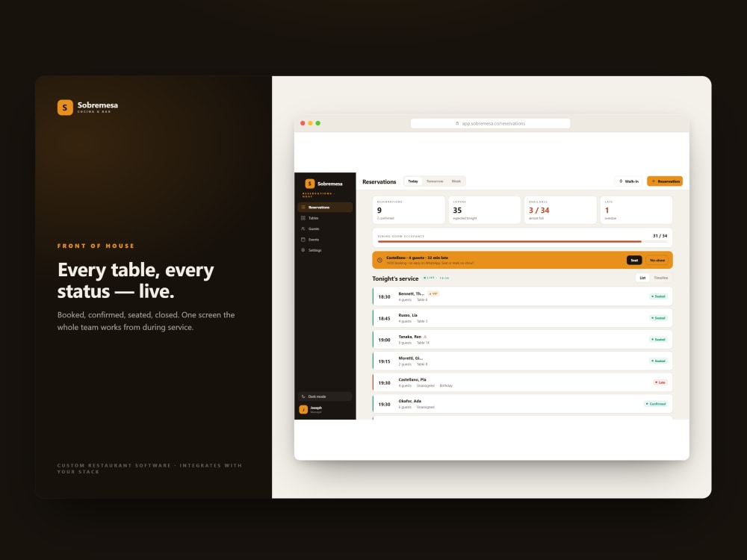747x560 pixels.
Task: Click the Confirmed status on Okafor's row
Action: [x=656, y=404]
